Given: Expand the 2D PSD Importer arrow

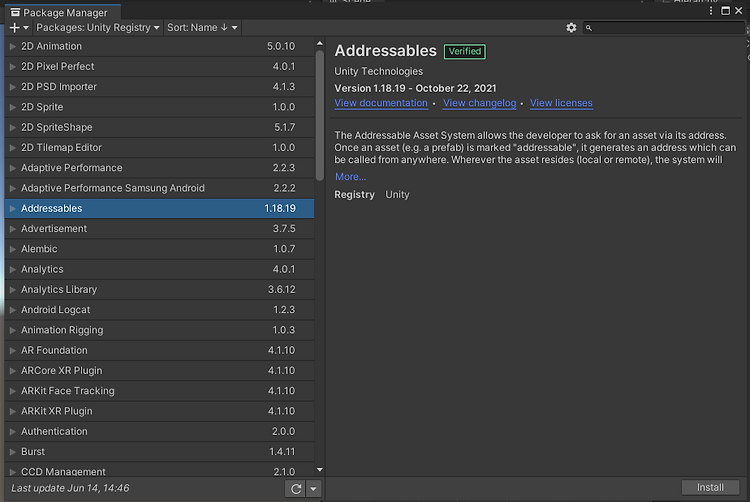Looking at the screenshot, I should (x=13, y=87).
